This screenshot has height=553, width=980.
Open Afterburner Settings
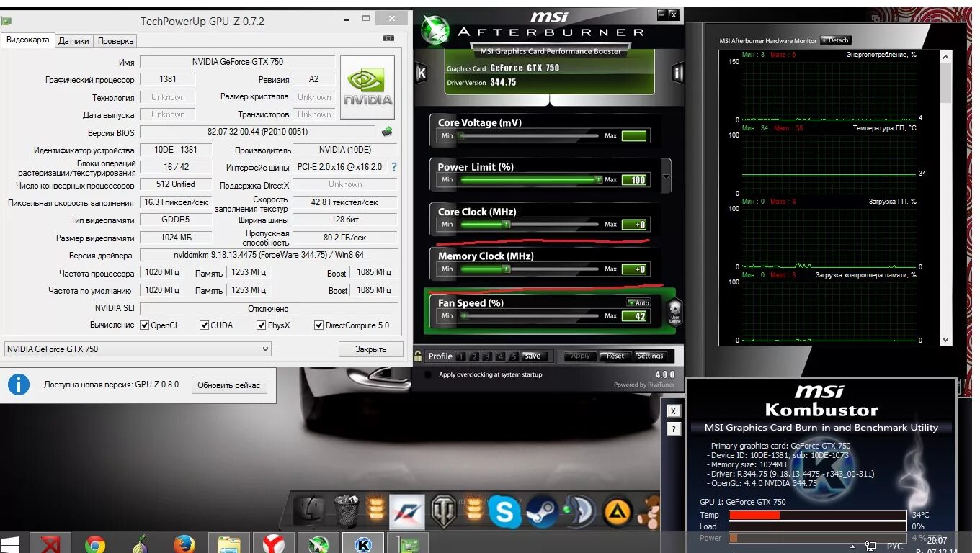point(649,356)
